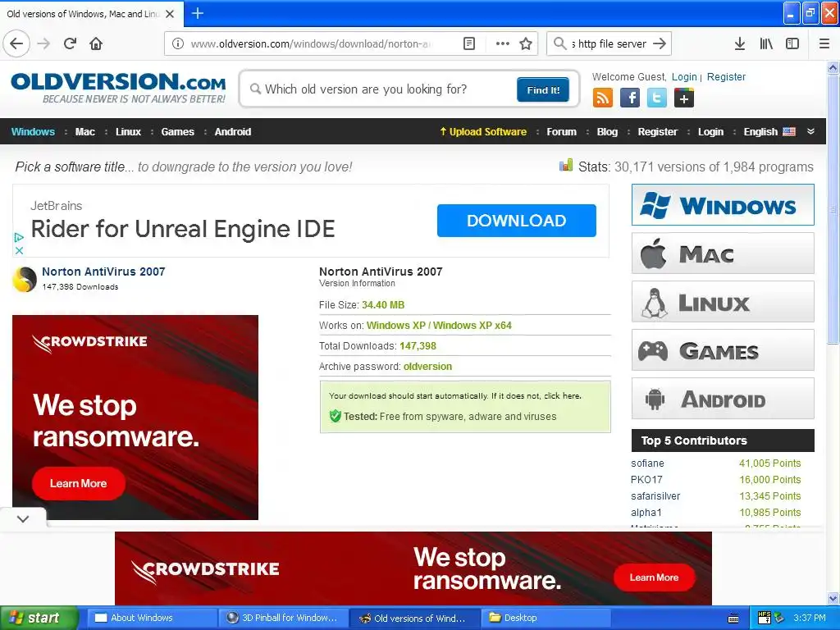This screenshot has width=840, height=630.
Task: Click the RSS feed icon
Action: (x=603, y=98)
